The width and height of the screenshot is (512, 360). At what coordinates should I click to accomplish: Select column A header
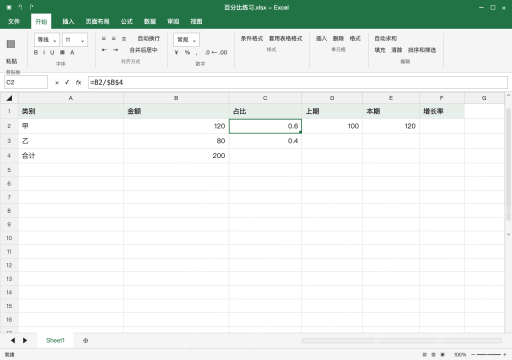coord(71,98)
